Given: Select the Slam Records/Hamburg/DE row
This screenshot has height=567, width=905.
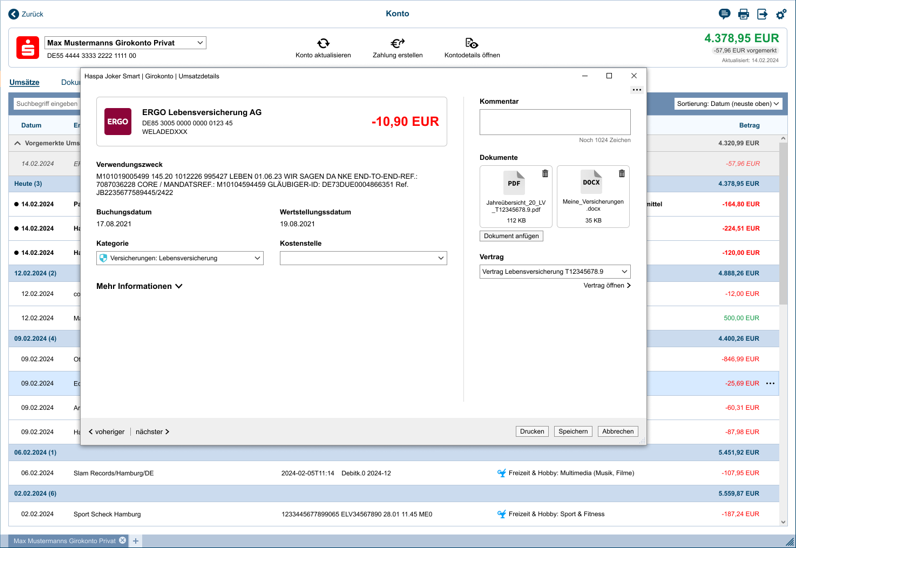Looking at the screenshot, I should coord(394,473).
